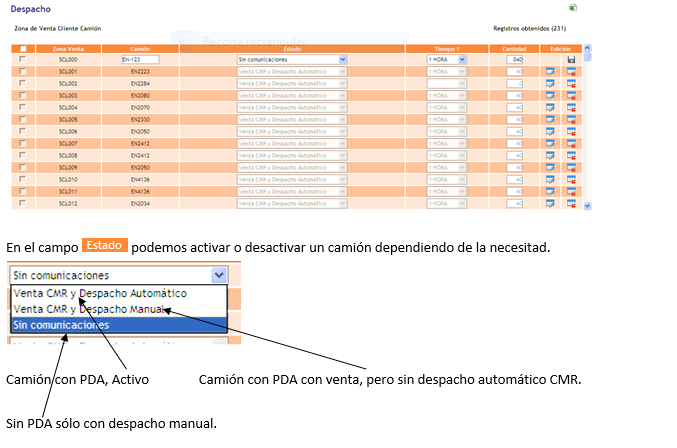677x448 pixels.
Task: Check the box for row SCL000
Action: click(22, 59)
